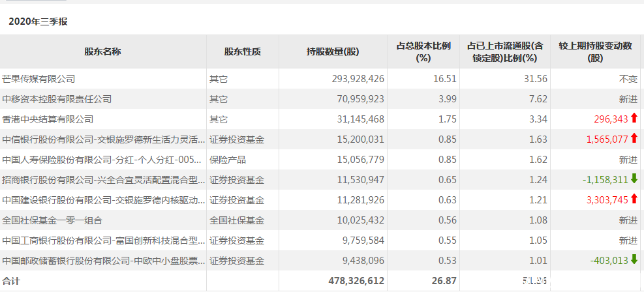The image size is (644, 292).
Task: Select share ratio 1.75
Action: pyautogui.click(x=448, y=119)
